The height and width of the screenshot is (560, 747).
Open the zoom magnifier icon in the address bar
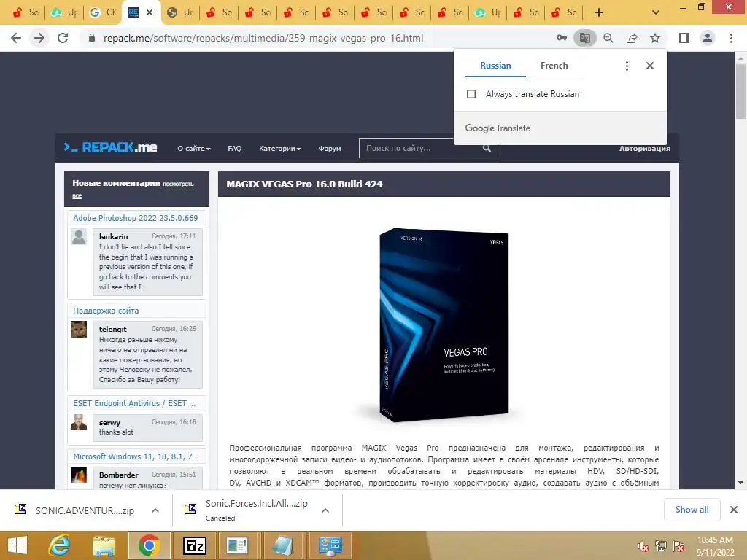tap(608, 38)
